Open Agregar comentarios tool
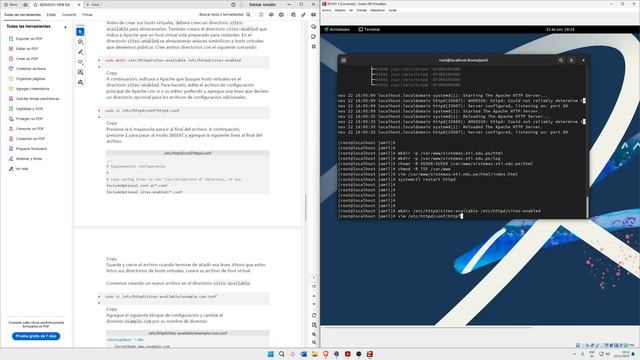 (x=29, y=89)
